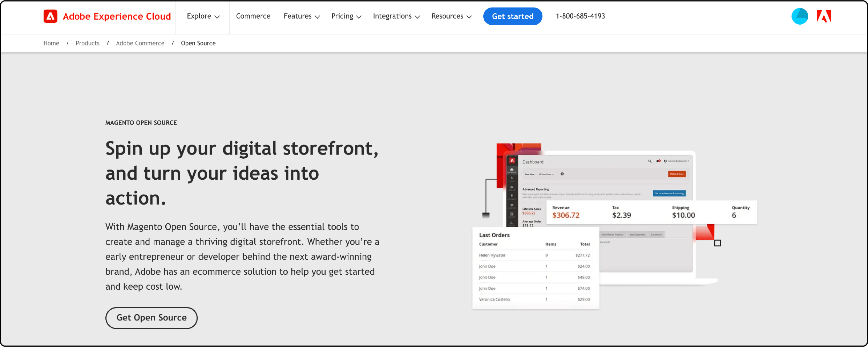The width and height of the screenshot is (868, 347).
Task: Select the Helen Hywater order row
Action: [534, 255]
